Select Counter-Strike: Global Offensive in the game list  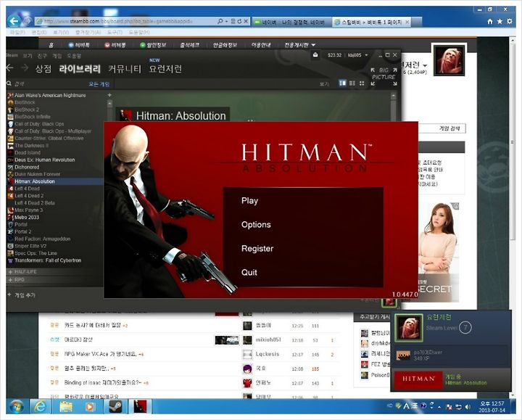point(49,139)
